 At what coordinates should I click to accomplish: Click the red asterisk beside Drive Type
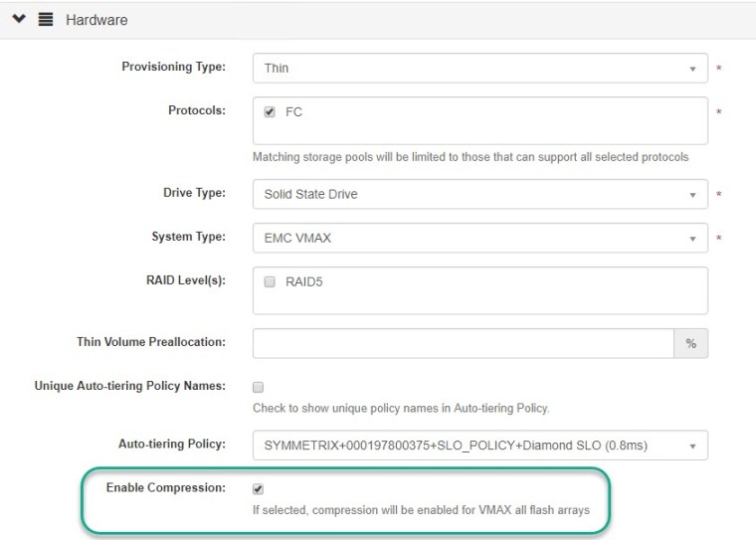click(x=719, y=195)
